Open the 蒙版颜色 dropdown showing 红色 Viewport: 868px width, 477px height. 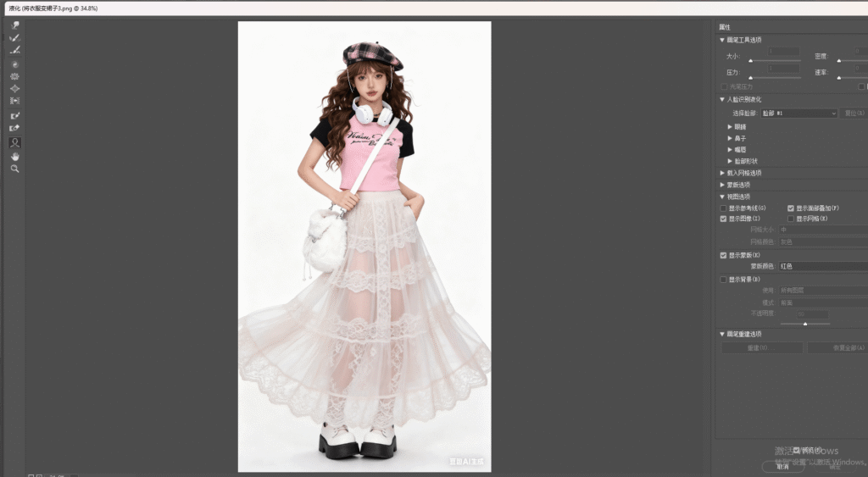822,266
